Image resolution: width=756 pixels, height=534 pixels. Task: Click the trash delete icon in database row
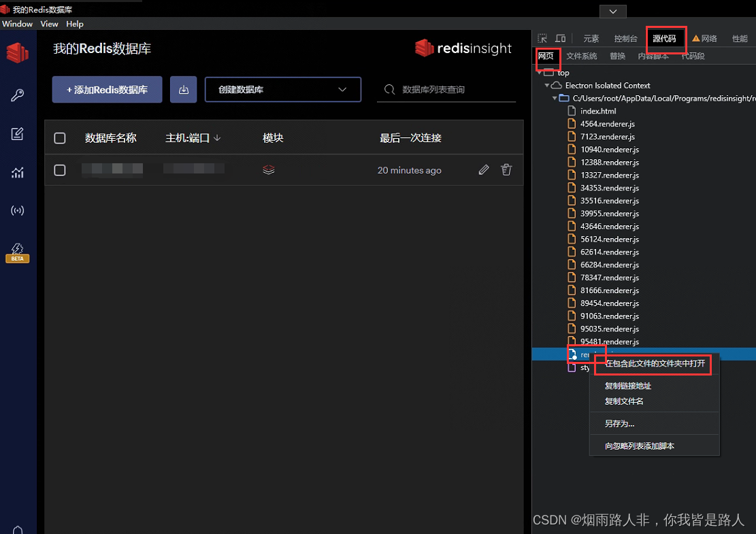(x=506, y=169)
